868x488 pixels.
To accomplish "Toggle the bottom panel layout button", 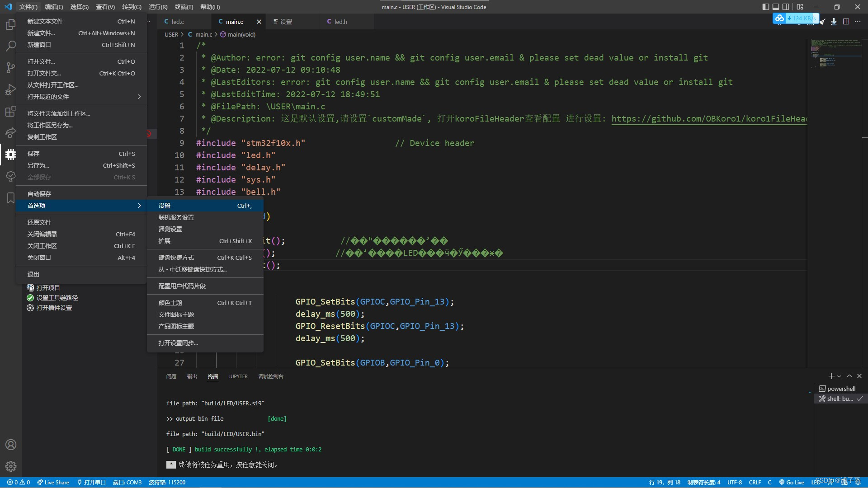I will click(776, 7).
